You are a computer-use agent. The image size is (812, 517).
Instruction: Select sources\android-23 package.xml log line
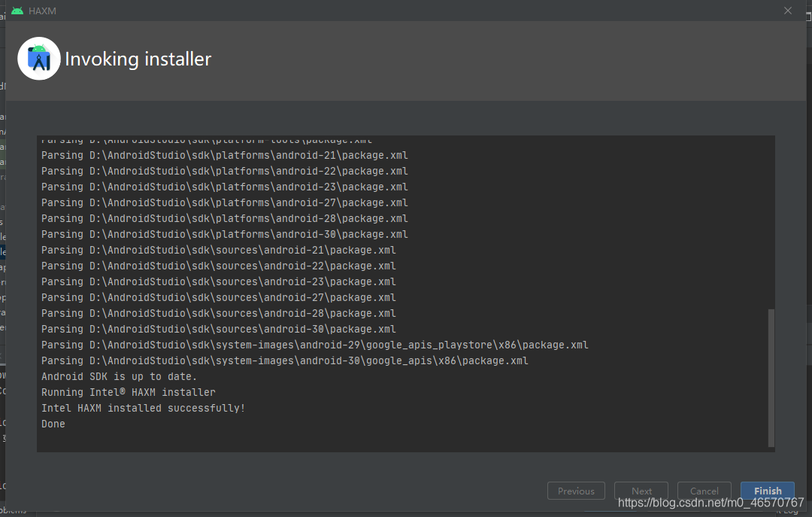pyautogui.click(x=219, y=281)
